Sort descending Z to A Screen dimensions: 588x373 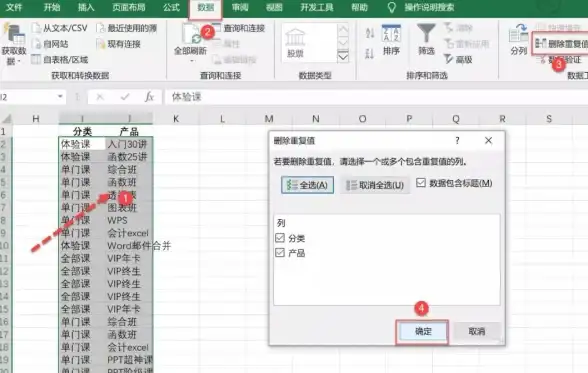click(x=370, y=54)
